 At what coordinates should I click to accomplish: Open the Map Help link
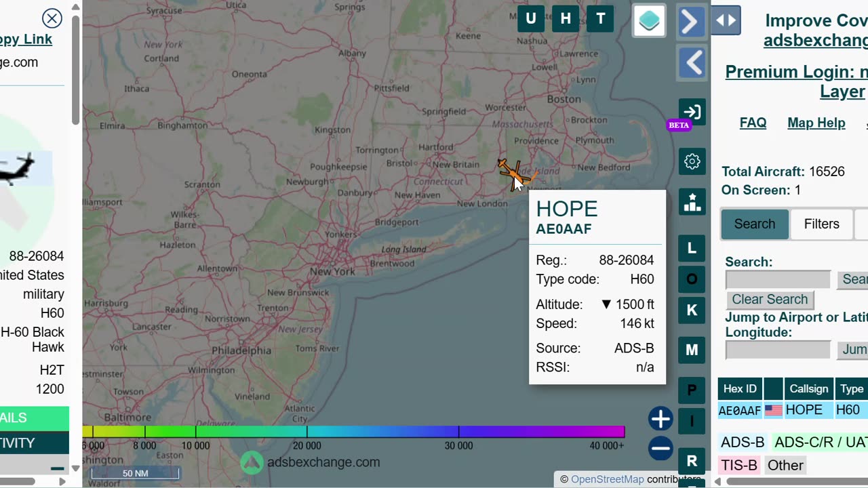[816, 123]
